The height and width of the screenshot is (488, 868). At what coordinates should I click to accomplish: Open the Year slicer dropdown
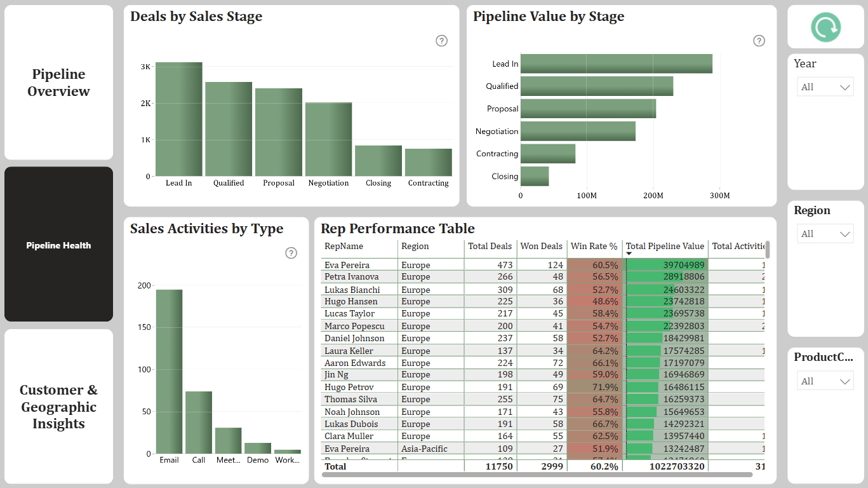pyautogui.click(x=825, y=87)
